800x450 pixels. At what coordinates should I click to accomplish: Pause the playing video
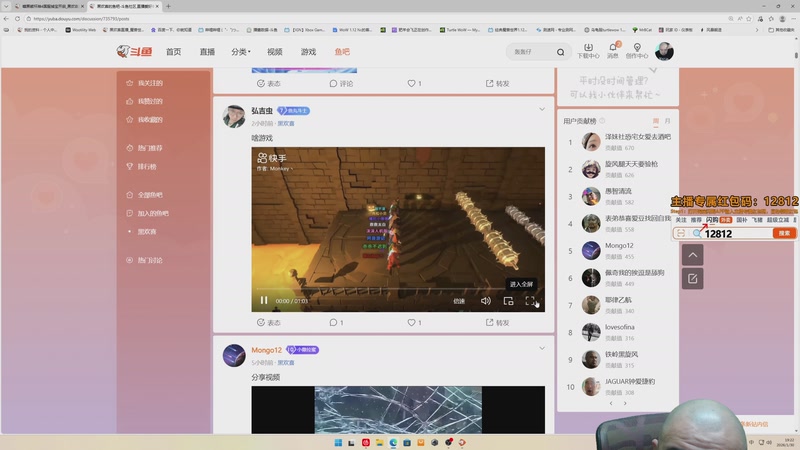pos(264,301)
